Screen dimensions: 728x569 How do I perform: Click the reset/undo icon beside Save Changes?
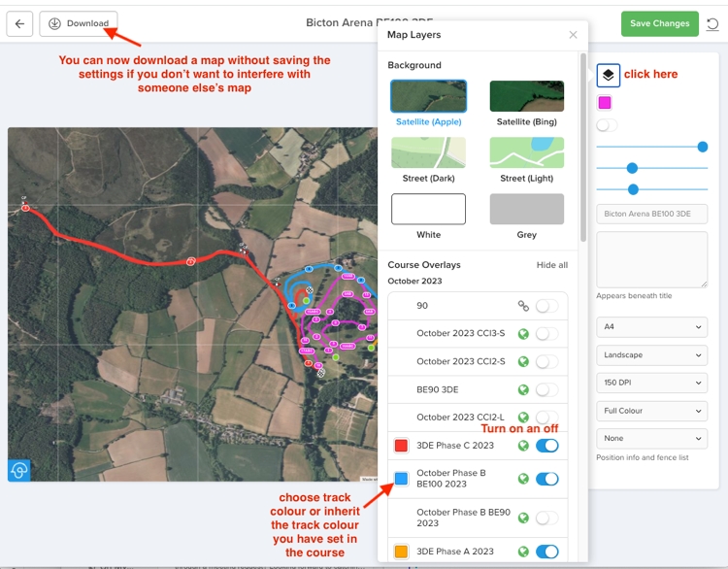click(x=712, y=24)
